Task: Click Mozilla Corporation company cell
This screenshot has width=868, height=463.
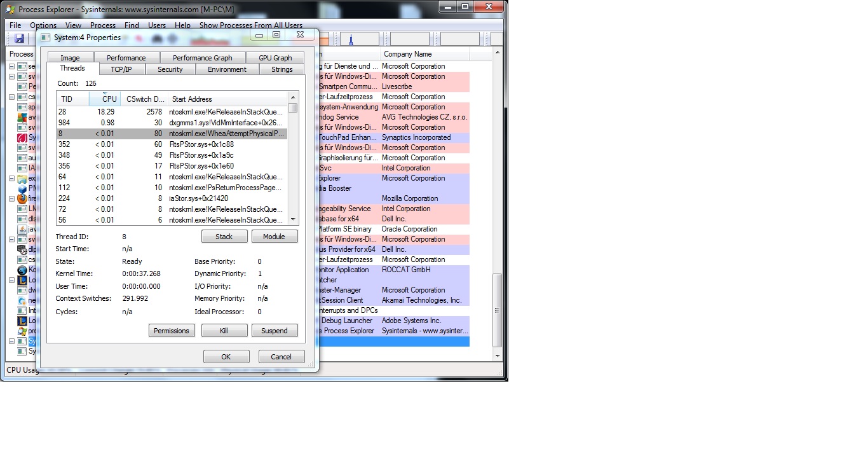Action: (410, 198)
